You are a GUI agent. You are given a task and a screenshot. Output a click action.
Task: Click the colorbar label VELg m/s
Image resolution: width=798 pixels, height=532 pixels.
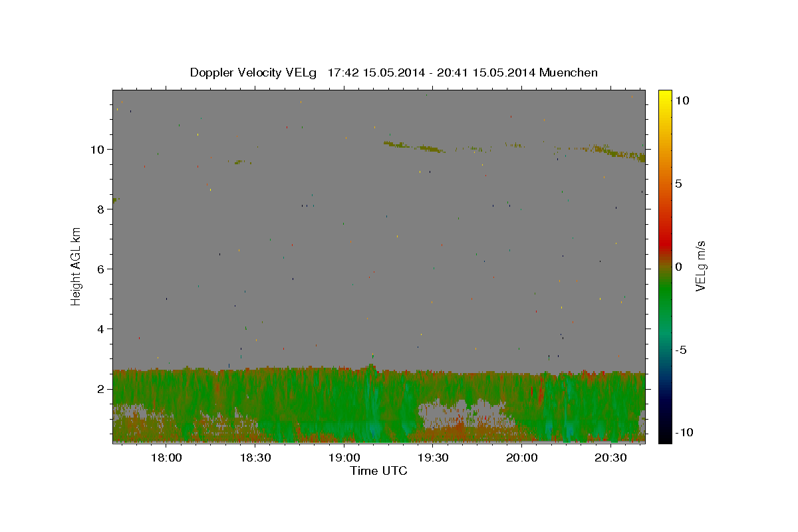(x=700, y=266)
